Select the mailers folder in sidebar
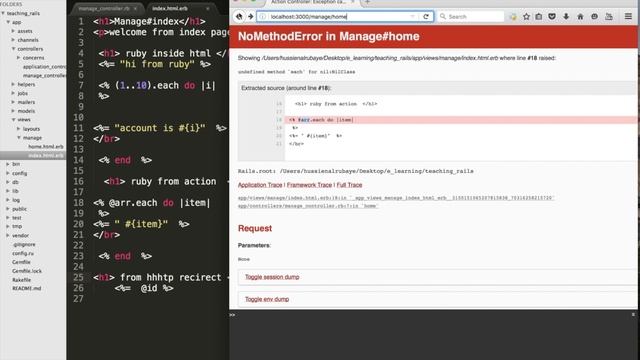Screen dimensions: 640x360 [x=26, y=102]
